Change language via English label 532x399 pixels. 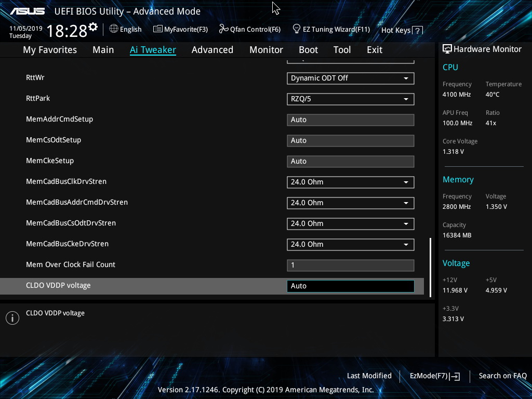130,29
